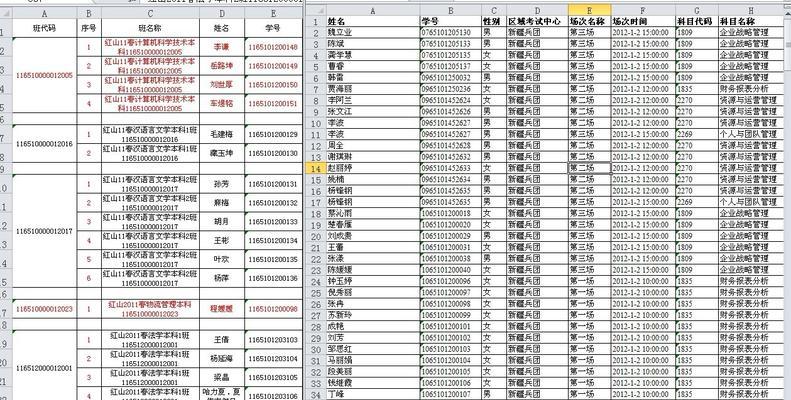Image resolution: width=791 pixels, height=400 pixels.
Task: Select name cell 丁峰
Action: tap(373, 394)
